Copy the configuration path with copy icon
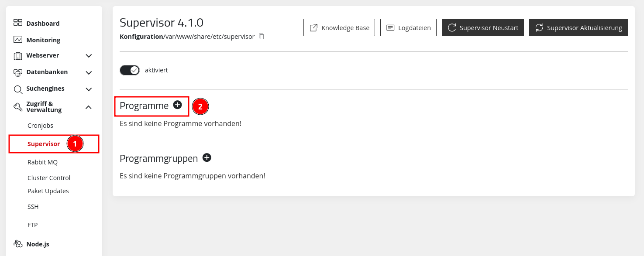This screenshot has height=256, width=644. (262, 37)
